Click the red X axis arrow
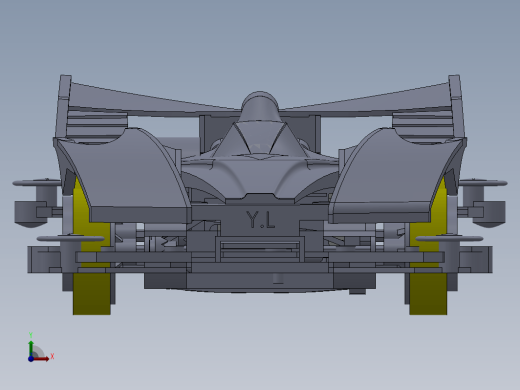Screen dimensions: 520x390 click(x=41, y=359)
